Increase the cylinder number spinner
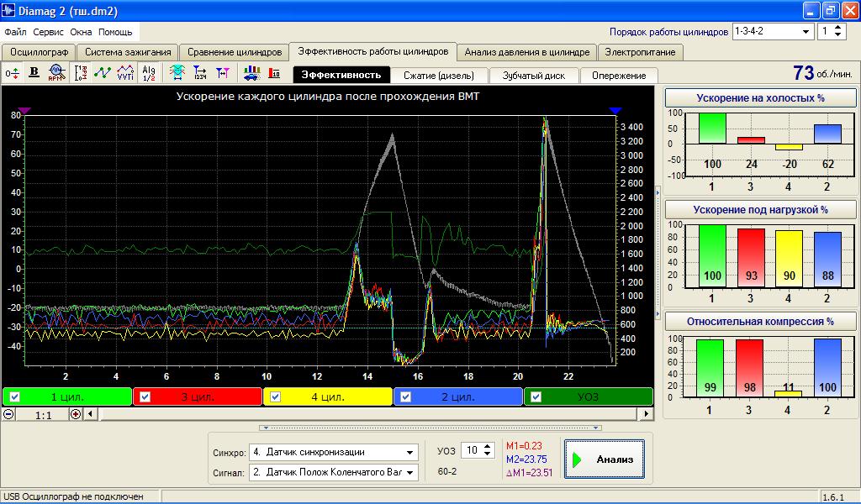This screenshot has height=504, width=861. coord(838,28)
